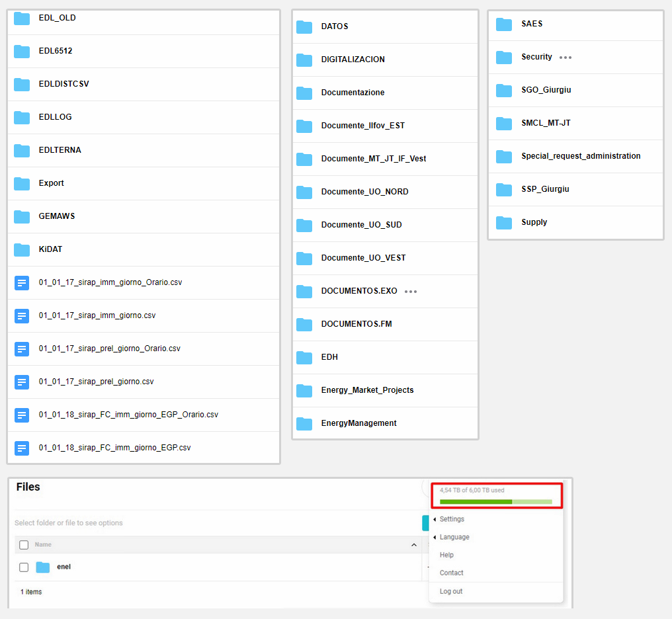Open Documente_UO_VEST folder
Image resolution: width=672 pixels, height=619 pixels.
[363, 257]
